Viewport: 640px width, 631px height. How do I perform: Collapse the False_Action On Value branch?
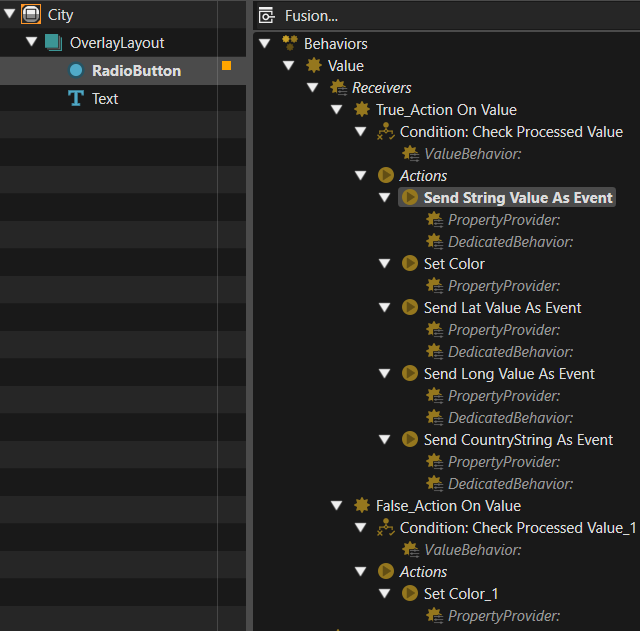coord(337,506)
